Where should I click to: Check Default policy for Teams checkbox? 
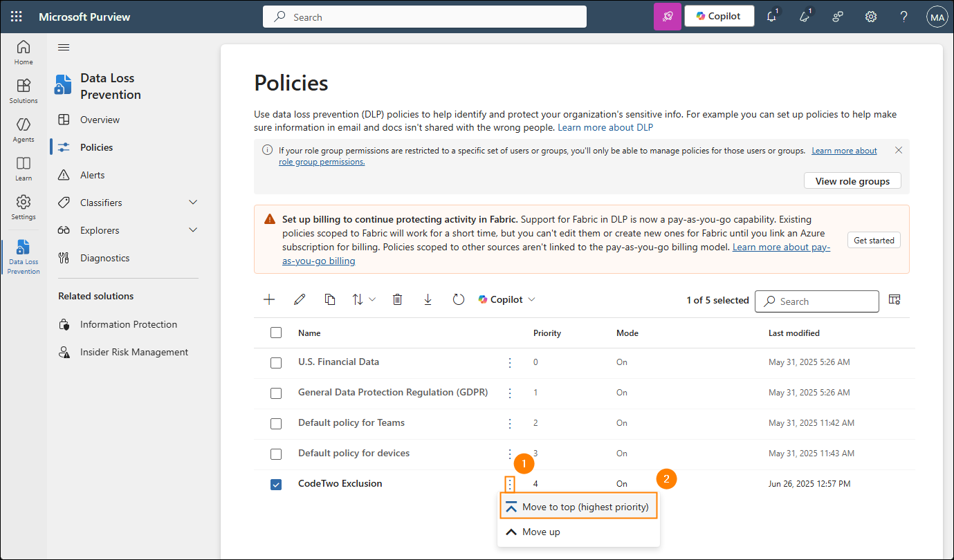[x=276, y=424]
